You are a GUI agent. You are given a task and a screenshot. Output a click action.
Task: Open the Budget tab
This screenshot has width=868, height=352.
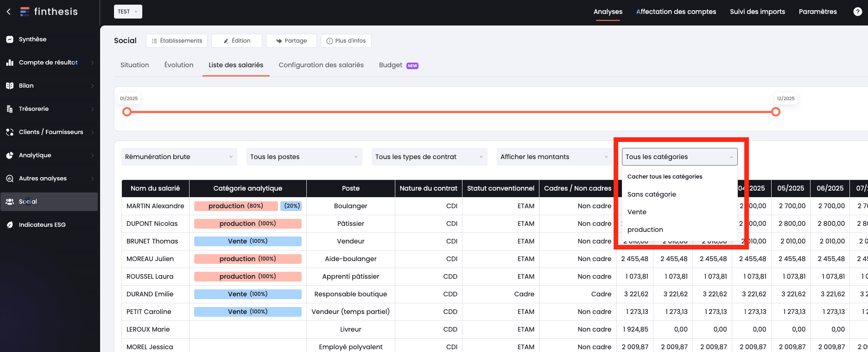tap(391, 65)
